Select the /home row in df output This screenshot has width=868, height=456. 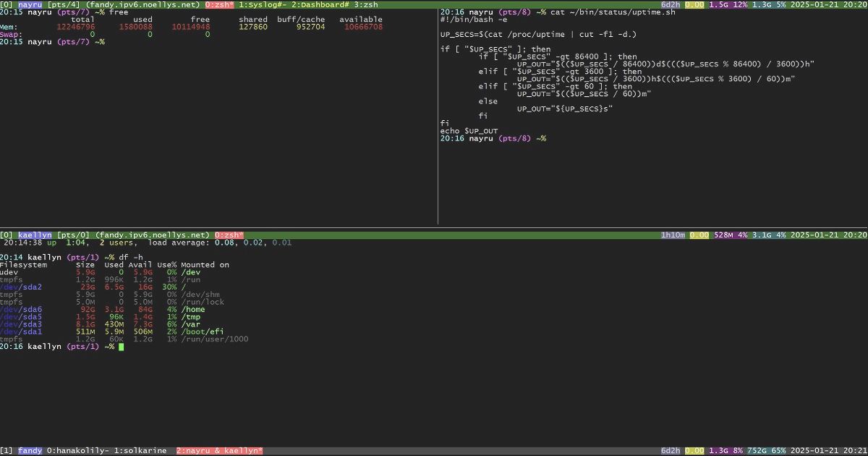coord(195,309)
